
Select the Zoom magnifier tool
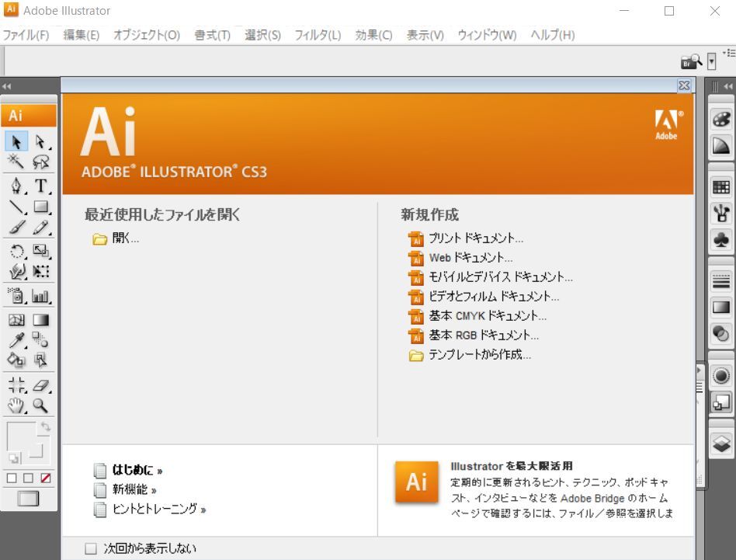click(x=41, y=405)
